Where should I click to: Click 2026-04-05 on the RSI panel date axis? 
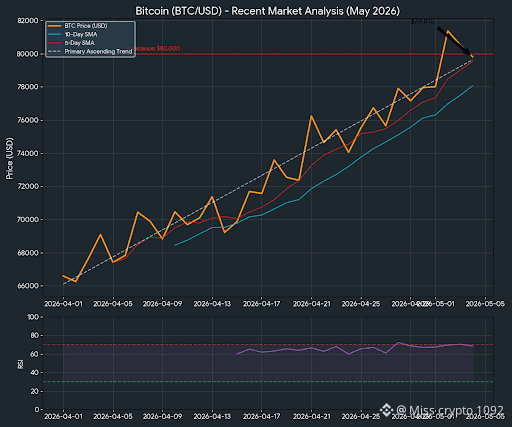coord(113,417)
